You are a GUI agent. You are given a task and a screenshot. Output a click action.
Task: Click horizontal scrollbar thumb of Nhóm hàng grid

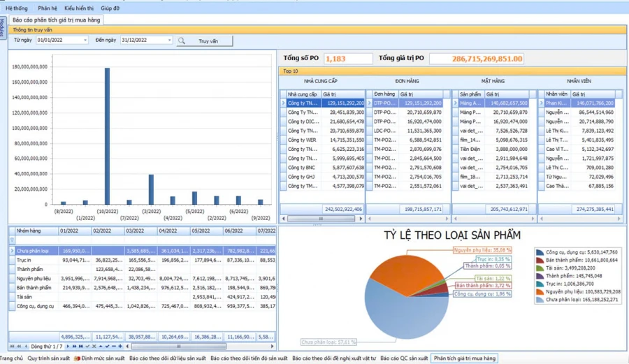[179, 347]
